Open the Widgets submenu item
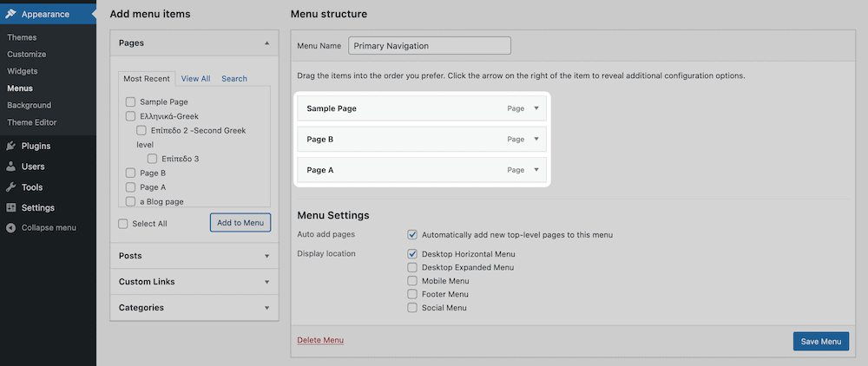This screenshot has height=366, width=868. click(23, 71)
